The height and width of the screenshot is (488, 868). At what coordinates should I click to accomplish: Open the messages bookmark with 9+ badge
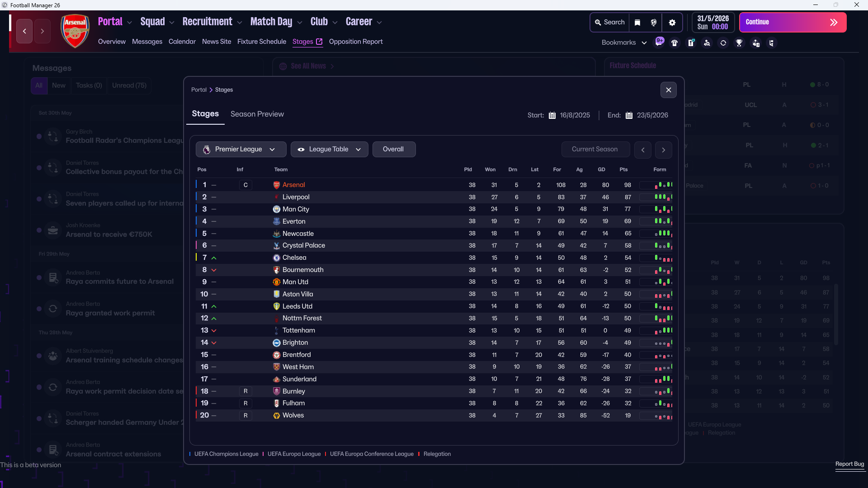[x=659, y=42]
